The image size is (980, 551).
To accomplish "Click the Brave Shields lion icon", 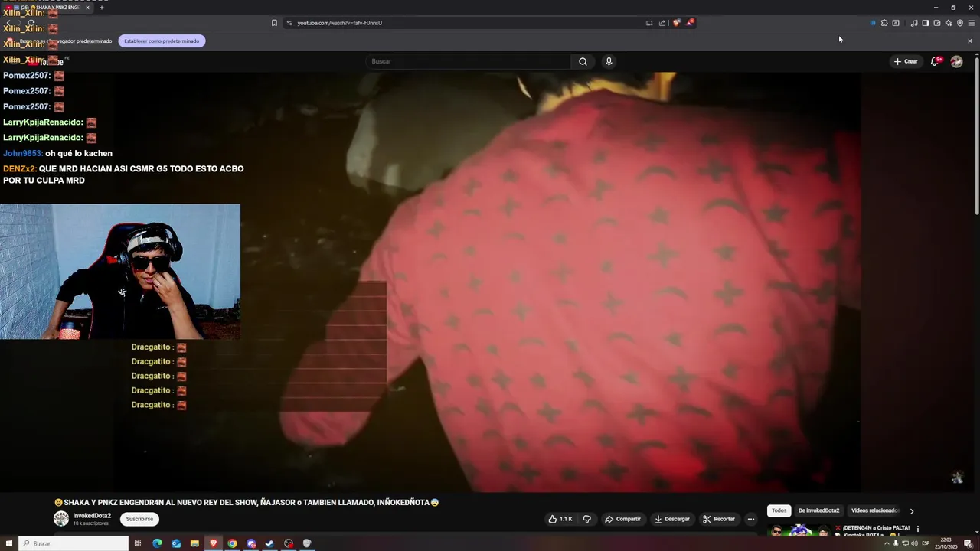I will click(x=676, y=23).
